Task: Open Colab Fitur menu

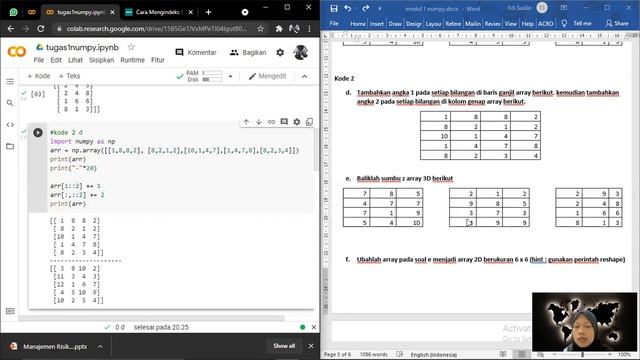Action: tap(158, 60)
